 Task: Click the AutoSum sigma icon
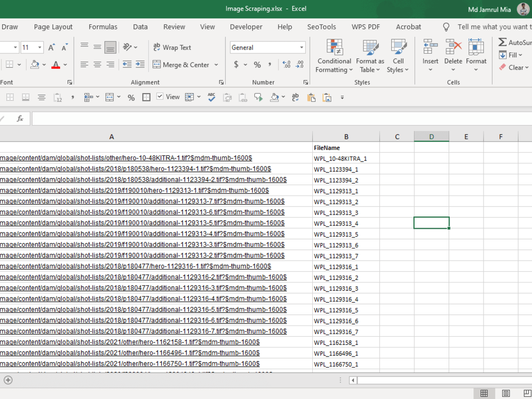[503, 43]
